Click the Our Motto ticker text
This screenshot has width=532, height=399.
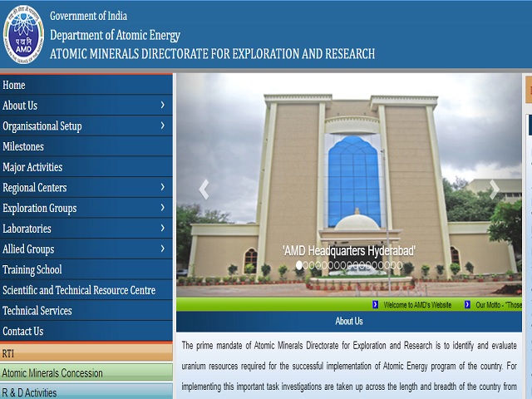click(x=499, y=305)
